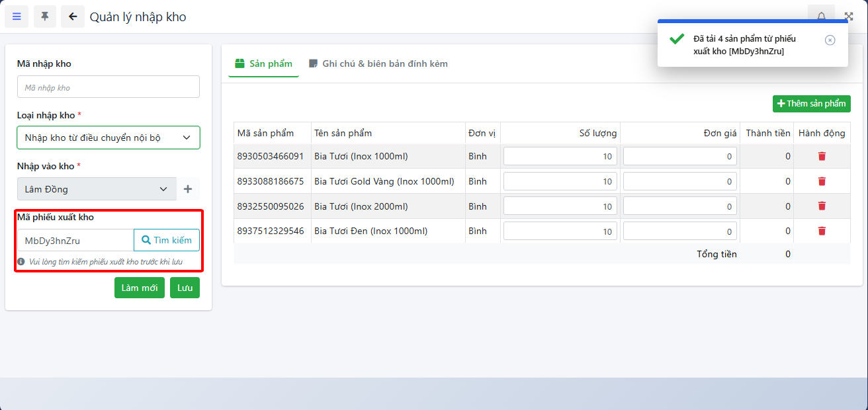Image resolution: width=868 pixels, height=410 pixels.
Task: Delete the Bia Tươi Gold Vàng row
Action: [822, 181]
